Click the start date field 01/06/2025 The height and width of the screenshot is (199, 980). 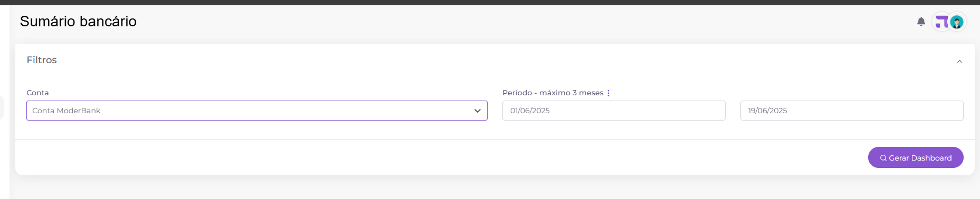pos(614,111)
